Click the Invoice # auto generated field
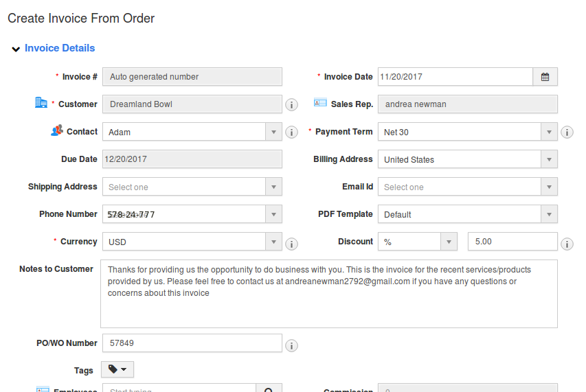 (x=192, y=77)
